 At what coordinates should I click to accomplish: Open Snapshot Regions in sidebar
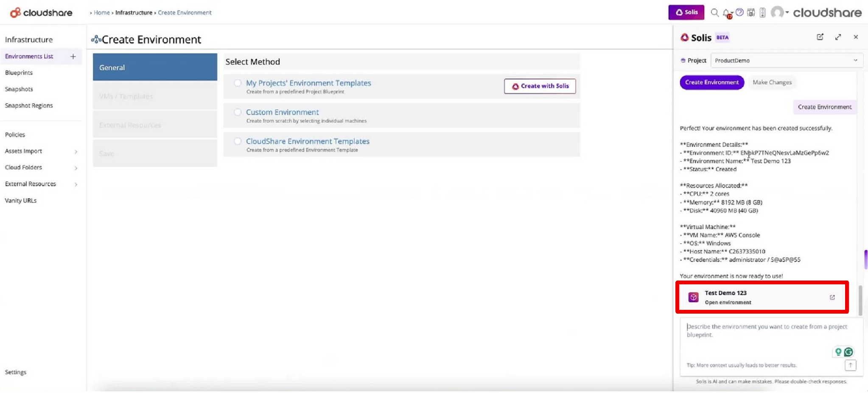[29, 106]
